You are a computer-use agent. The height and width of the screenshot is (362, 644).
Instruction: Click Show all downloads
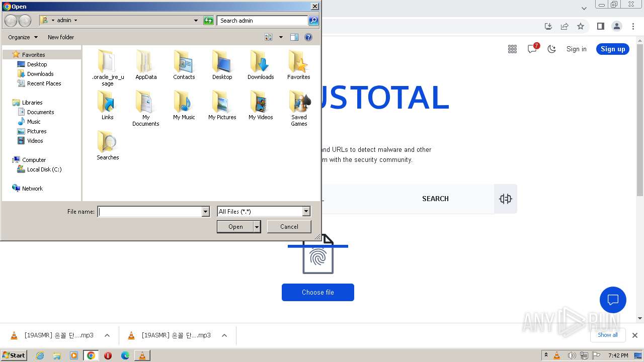tap(608, 335)
